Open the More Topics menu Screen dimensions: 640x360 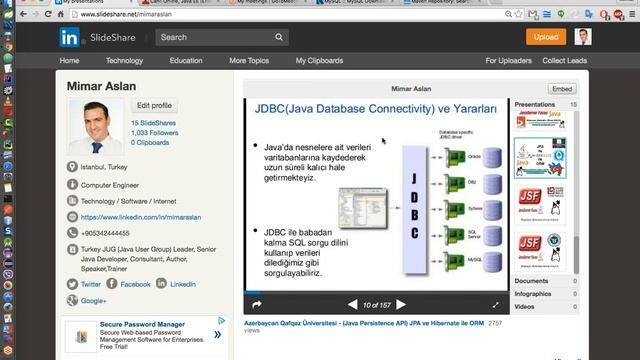[249, 60]
